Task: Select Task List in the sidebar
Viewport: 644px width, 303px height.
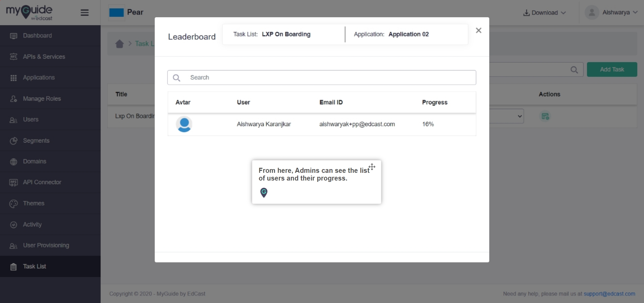Action: coord(50,266)
